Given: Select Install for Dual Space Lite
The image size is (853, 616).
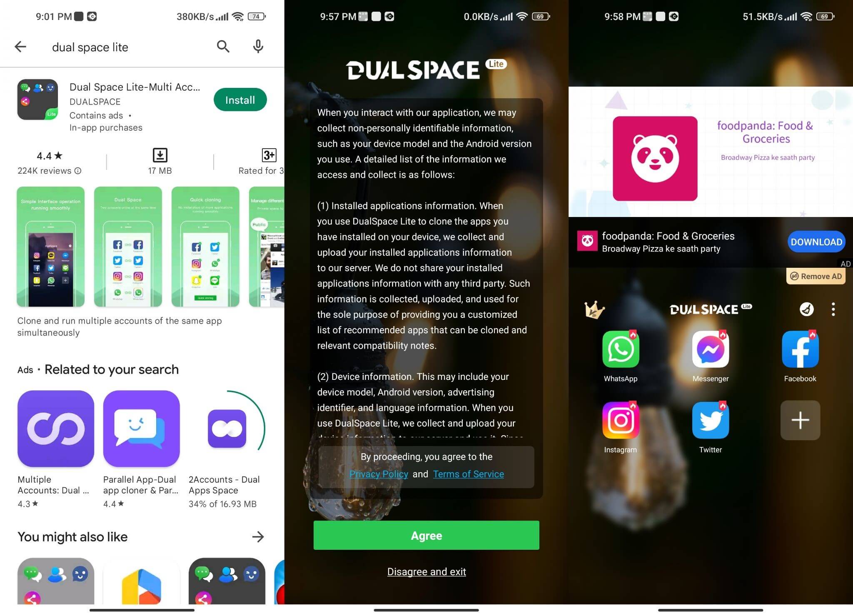Looking at the screenshot, I should coord(240,100).
